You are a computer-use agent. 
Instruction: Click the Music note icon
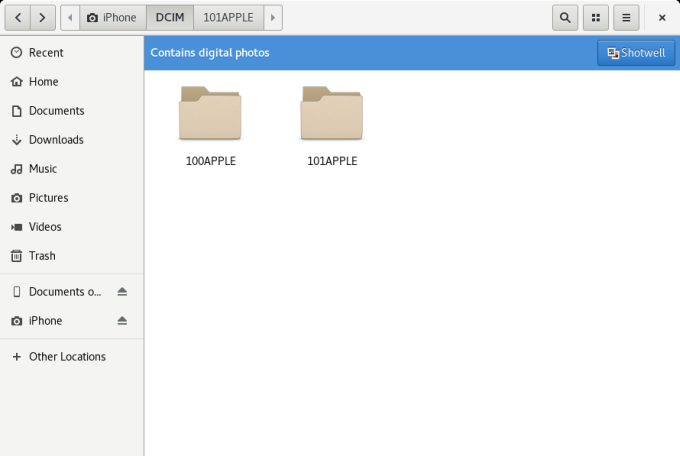click(16, 169)
